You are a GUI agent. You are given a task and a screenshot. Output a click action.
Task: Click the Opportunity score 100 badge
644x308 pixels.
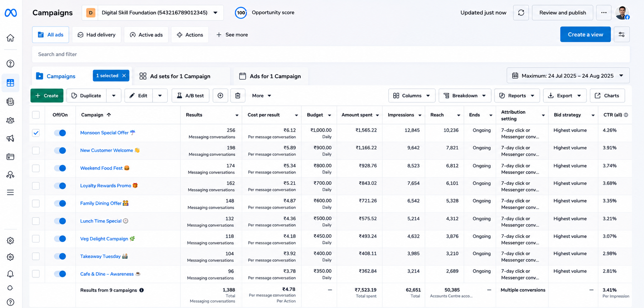(241, 13)
